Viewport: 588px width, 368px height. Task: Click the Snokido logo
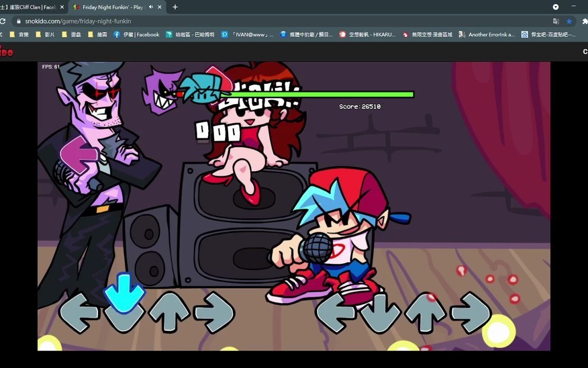tap(6, 52)
